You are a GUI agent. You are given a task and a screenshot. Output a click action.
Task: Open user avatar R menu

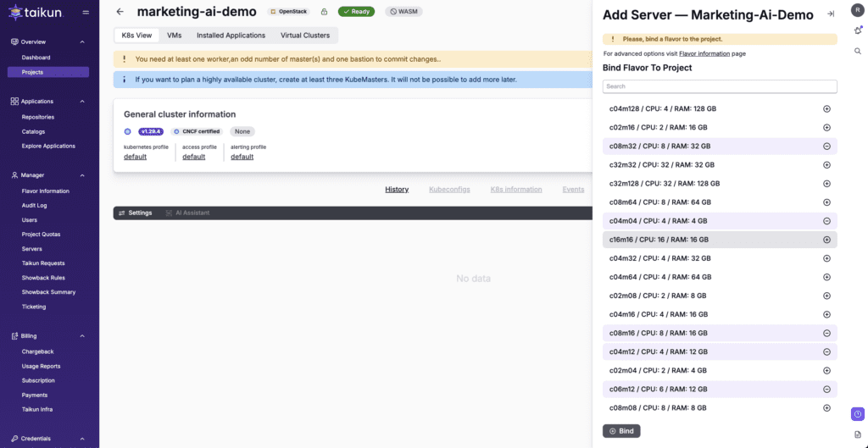tap(858, 9)
